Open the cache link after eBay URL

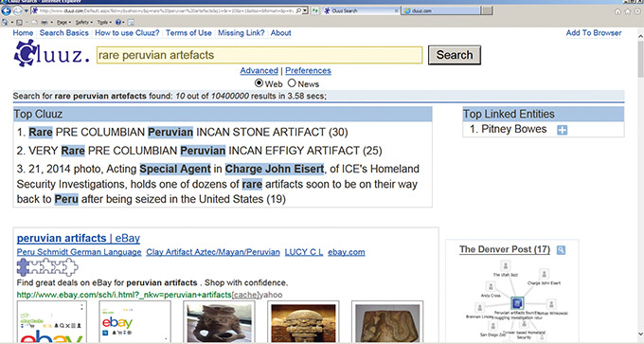pyautogui.click(x=245, y=295)
